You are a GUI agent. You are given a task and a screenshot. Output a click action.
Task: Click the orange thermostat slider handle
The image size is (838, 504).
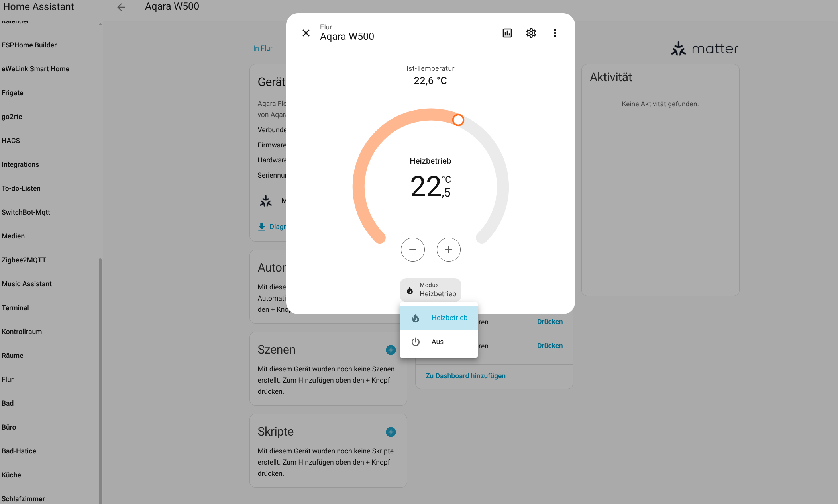click(458, 120)
